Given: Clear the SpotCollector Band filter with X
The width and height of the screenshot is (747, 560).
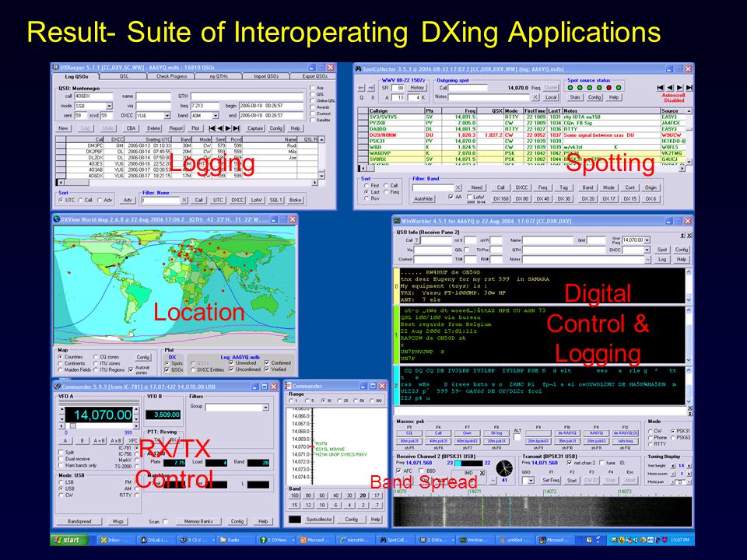Looking at the screenshot, I should point(458,187).
